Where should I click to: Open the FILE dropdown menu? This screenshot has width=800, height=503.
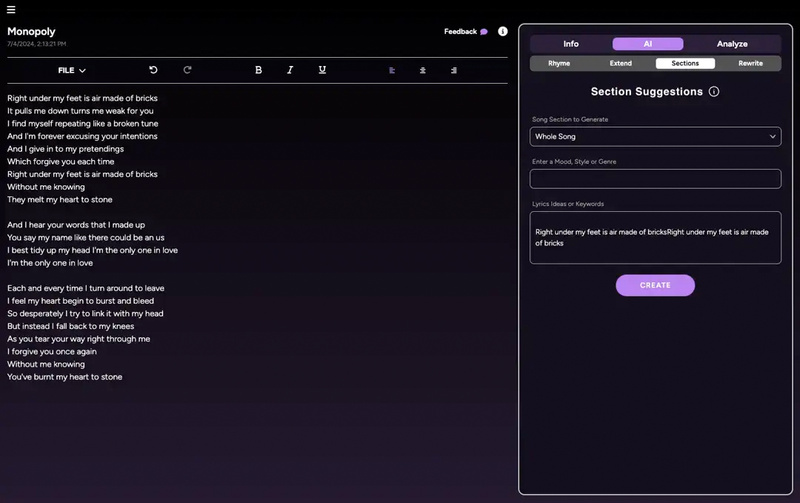point(71,70)
